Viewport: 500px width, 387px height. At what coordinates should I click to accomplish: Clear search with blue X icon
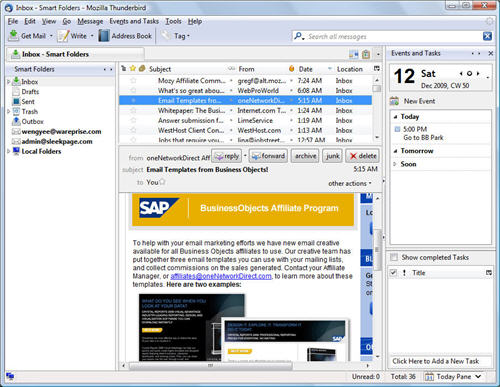tap(487, 36)
